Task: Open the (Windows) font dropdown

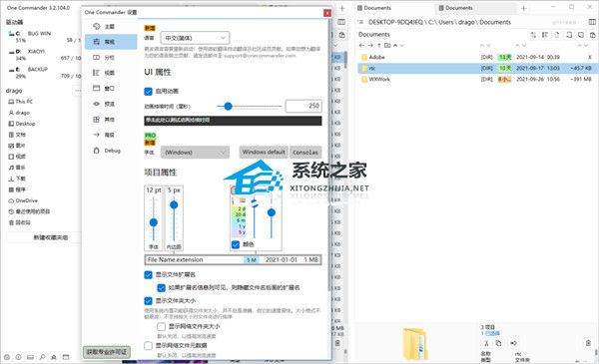Action: coord(196,153)
